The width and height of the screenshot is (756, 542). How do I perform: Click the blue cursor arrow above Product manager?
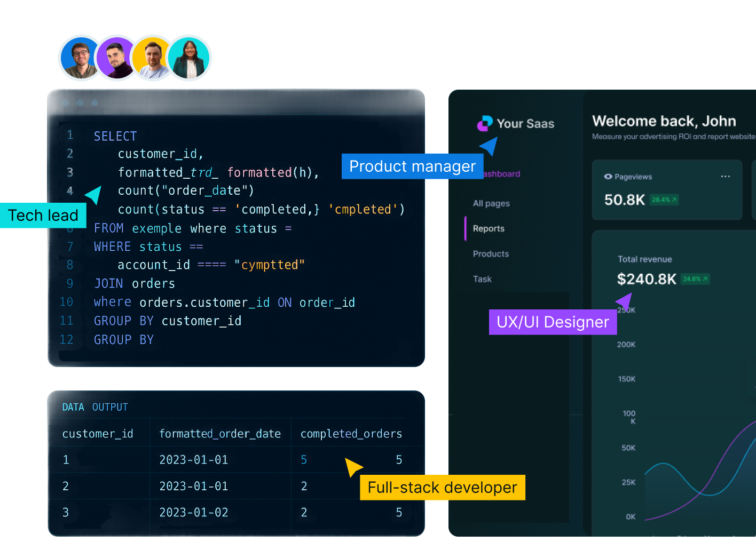(489, 146)
